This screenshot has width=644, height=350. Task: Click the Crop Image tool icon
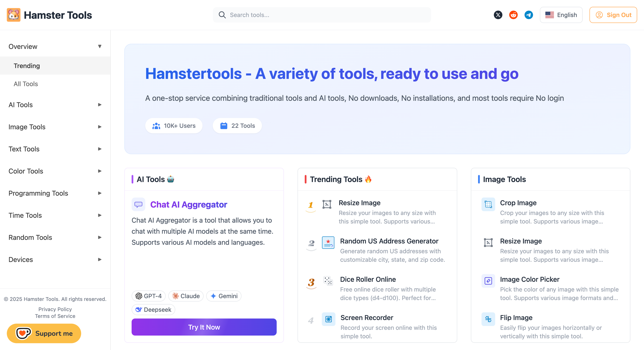tap(488, 204)
